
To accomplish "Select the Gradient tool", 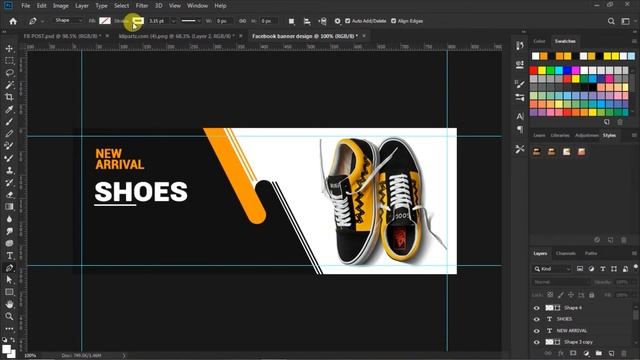I will pos(9,207).
